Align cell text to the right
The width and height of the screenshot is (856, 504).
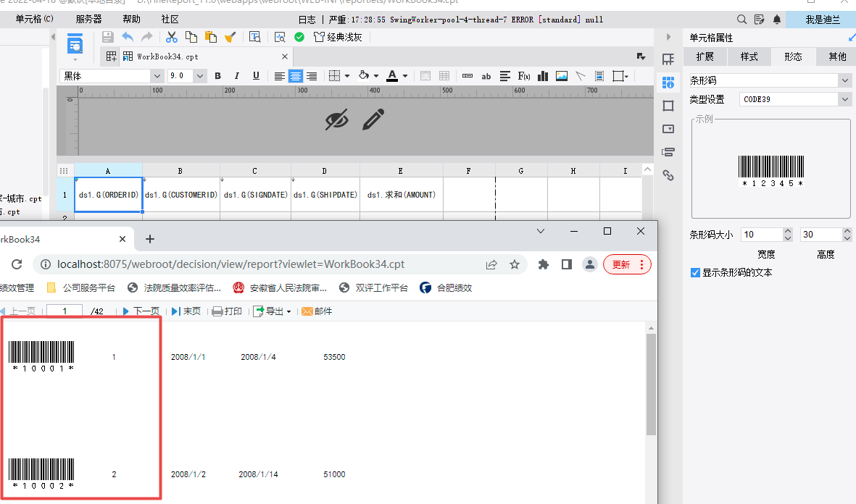tap(312, 76)
